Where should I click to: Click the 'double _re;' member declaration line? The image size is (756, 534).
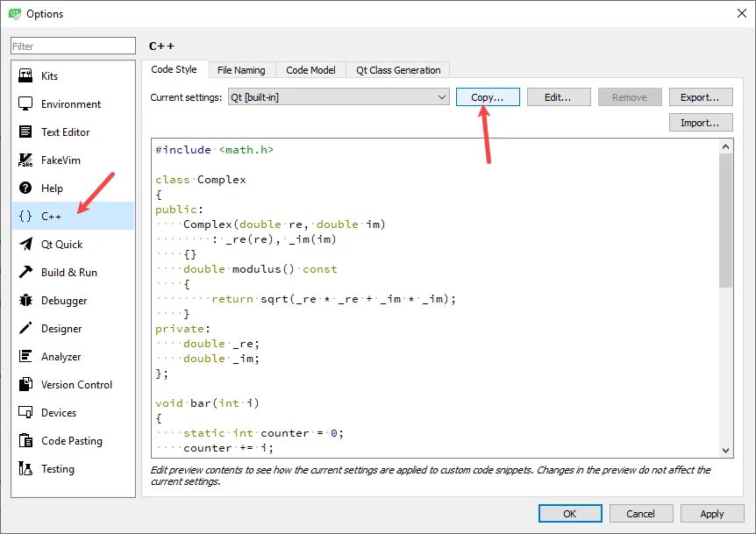coord(221,344)
